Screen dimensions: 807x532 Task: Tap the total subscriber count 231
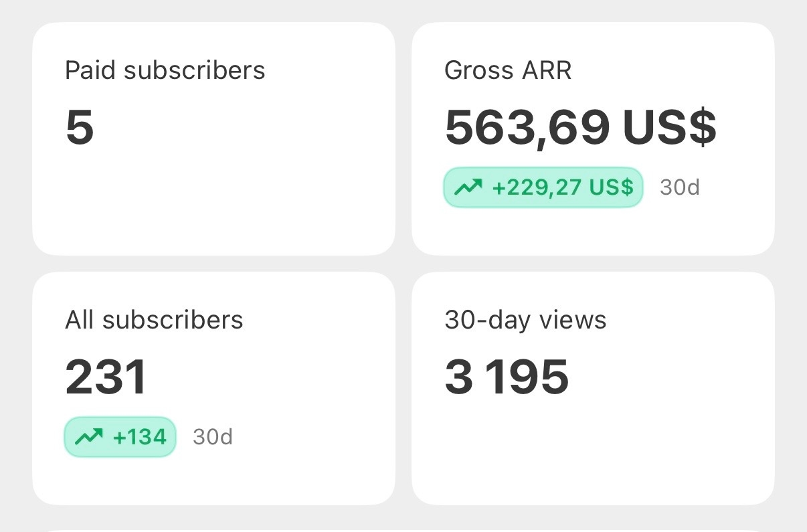106,377
